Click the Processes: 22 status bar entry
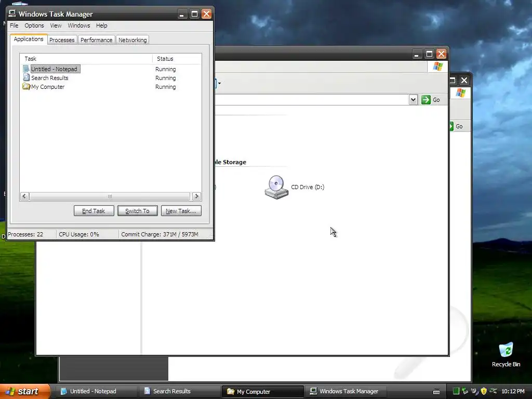Viewport: 532px width, 399px height. [x=31, y=234]
